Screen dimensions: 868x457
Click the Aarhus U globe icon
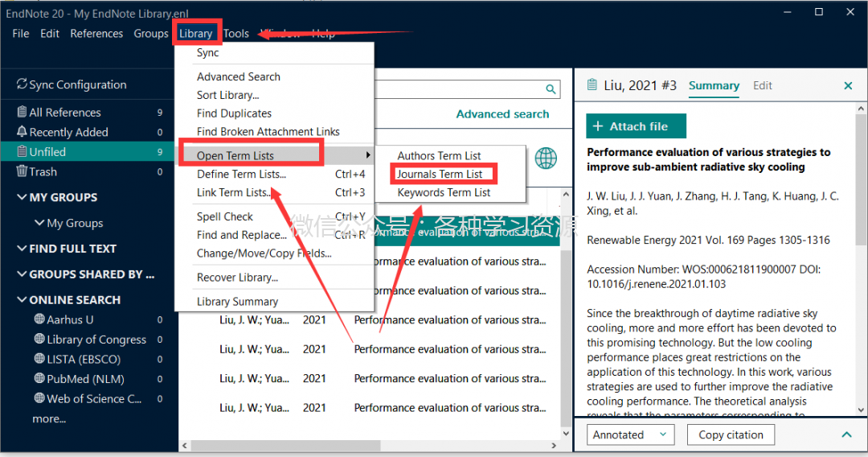click(39, 319)
